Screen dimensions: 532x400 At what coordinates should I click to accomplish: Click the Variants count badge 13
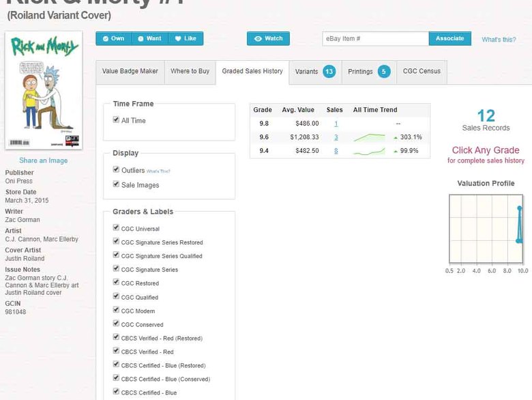click(x=329, y=72)
